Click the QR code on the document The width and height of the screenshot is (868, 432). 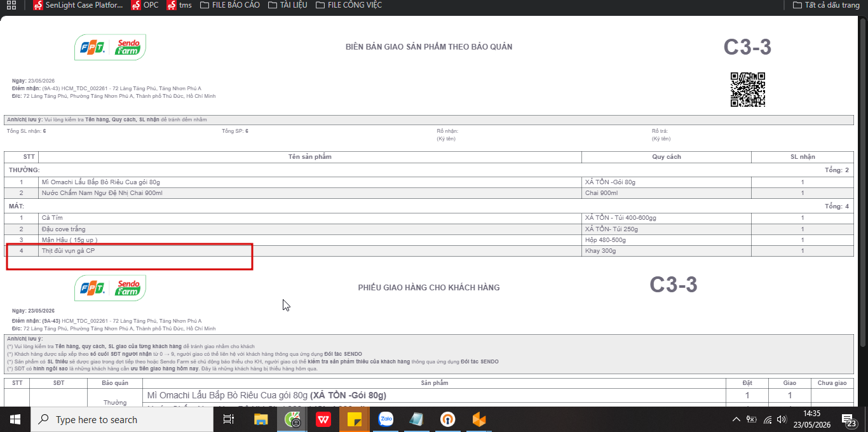tap(747, 90)
